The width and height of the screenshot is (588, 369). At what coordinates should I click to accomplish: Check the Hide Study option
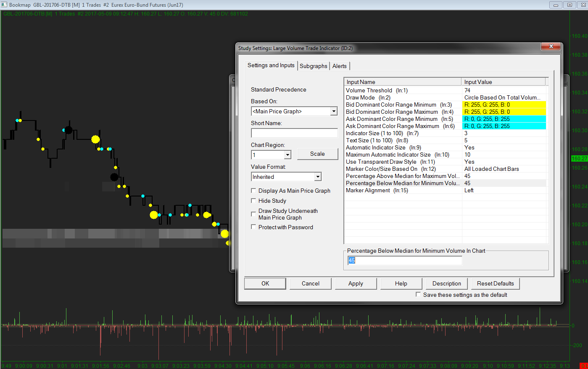pos(253,201)
